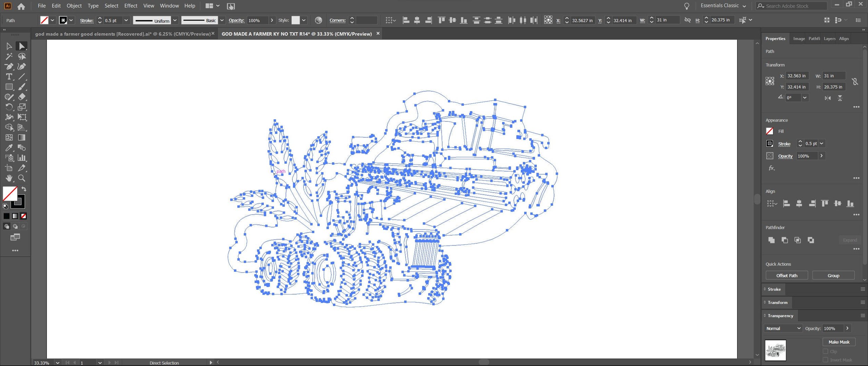Select the Lasso tool
Image resolution: width=868 pixels, height=366 pixels.
(x=22, y=56)
